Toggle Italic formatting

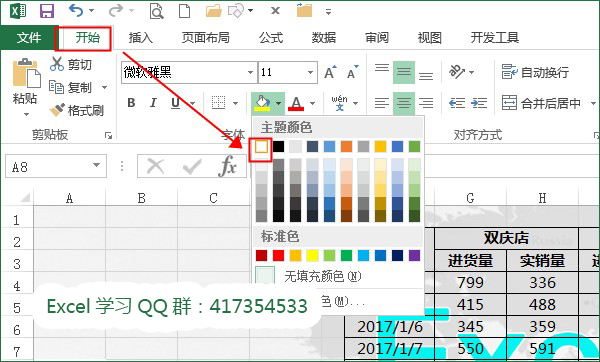[x=153, y=103]
